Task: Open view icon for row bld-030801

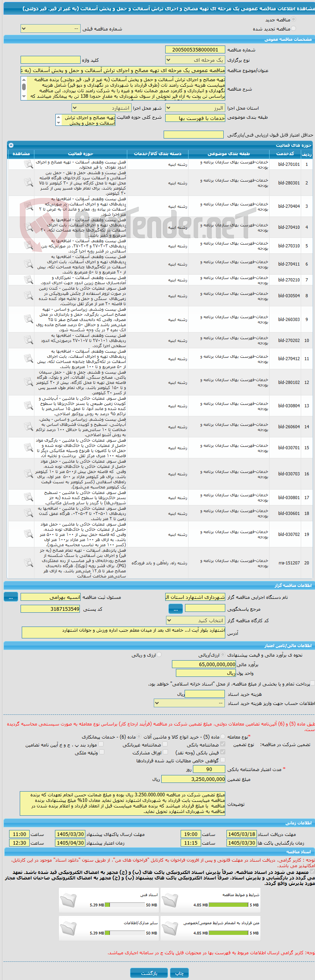Action: 28,498
